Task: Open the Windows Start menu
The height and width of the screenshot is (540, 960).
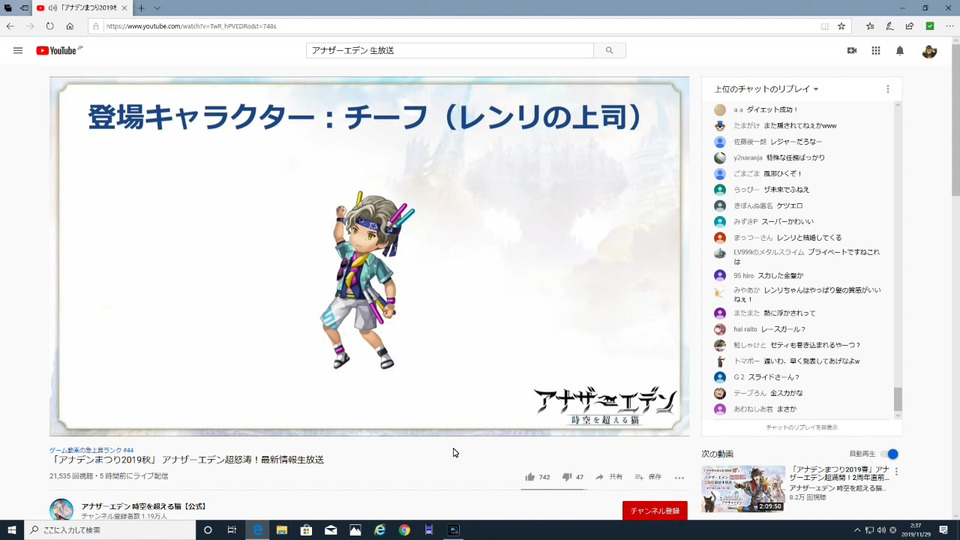Action: [12, 530]
